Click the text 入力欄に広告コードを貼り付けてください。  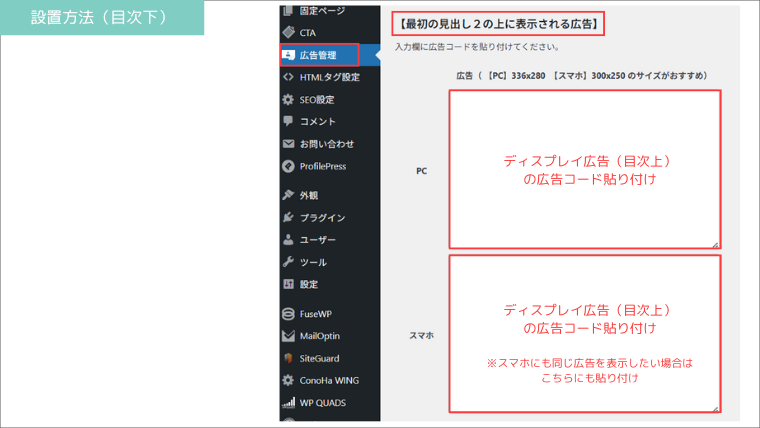[x=478, y=47]
